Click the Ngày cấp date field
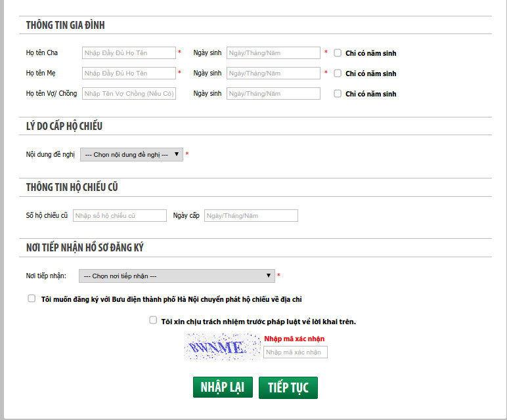 click(x=251, y=215)
